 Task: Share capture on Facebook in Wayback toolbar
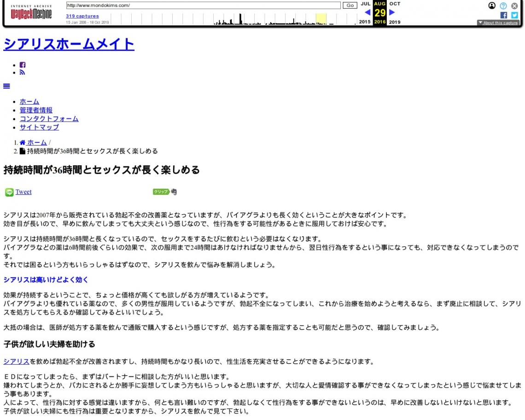tap(503, 15)
